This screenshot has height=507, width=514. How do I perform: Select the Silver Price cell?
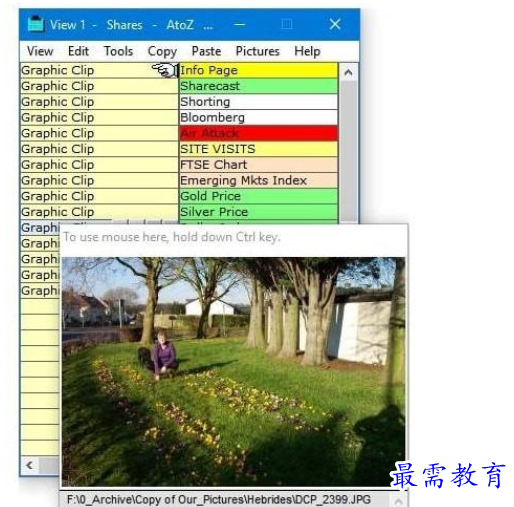(259, 212)
